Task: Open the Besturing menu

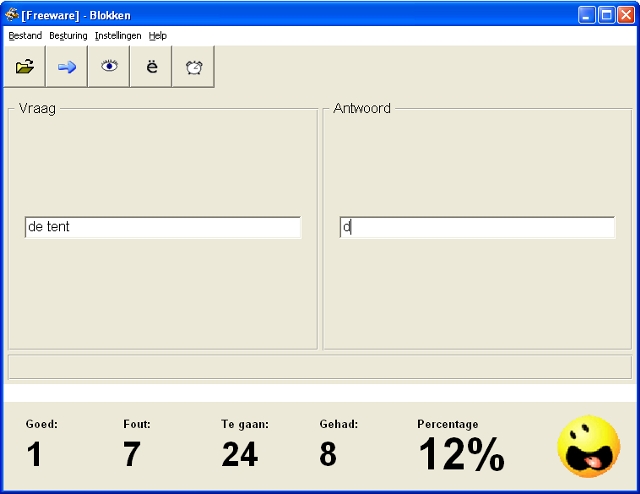Action: [68, 36]
